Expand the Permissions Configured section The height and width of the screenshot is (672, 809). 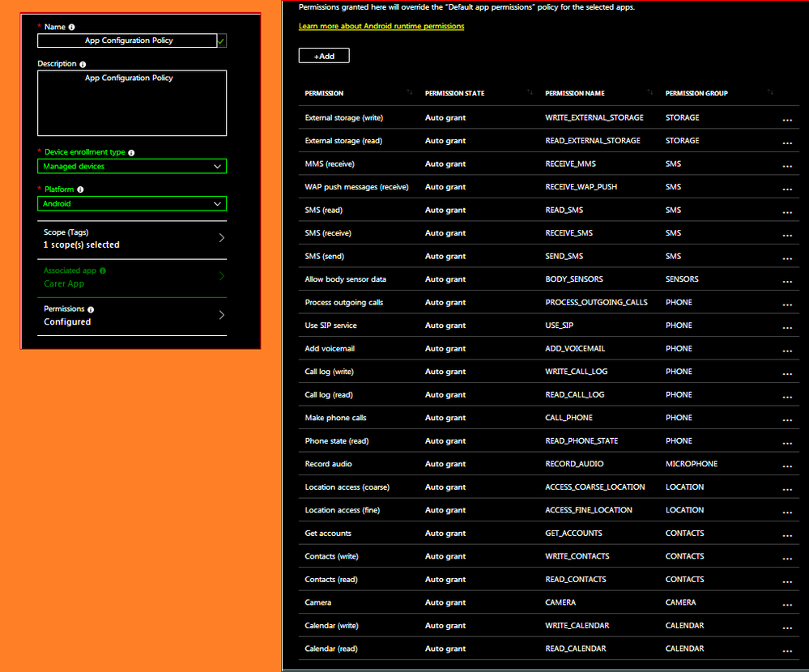coord(220,315)
